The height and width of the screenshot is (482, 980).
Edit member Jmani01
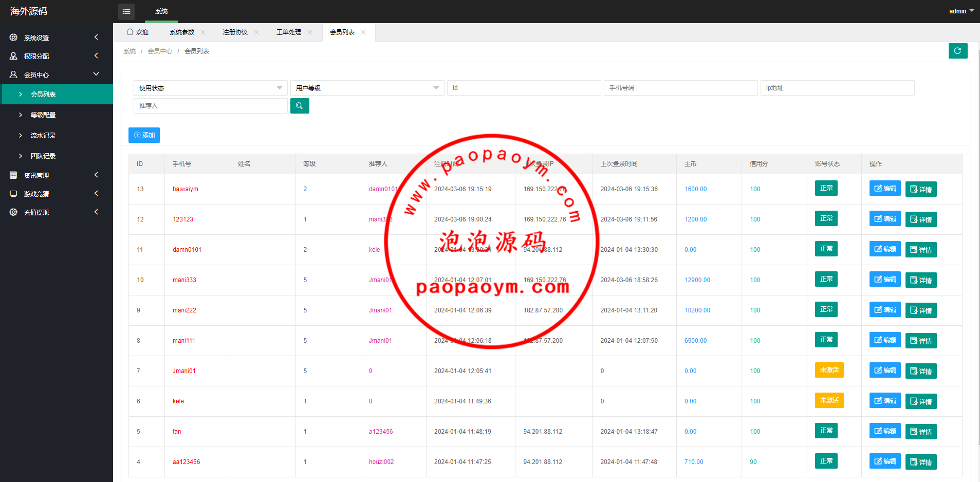coord(885,370)
